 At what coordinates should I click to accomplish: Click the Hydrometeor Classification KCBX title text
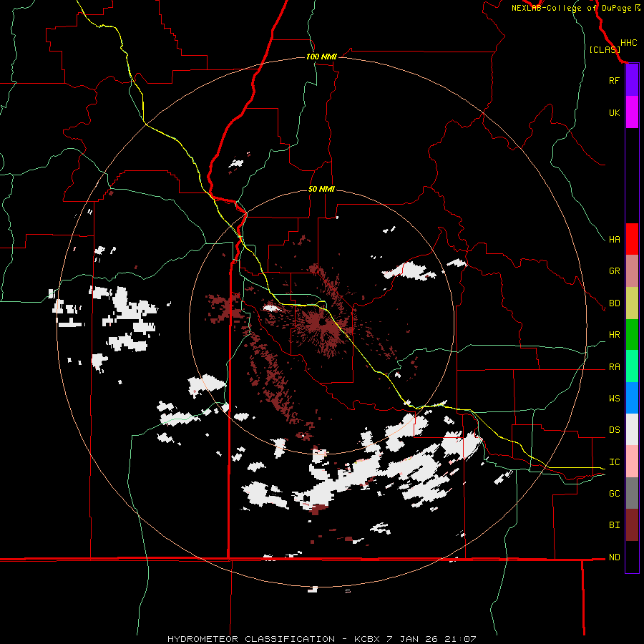321,639
